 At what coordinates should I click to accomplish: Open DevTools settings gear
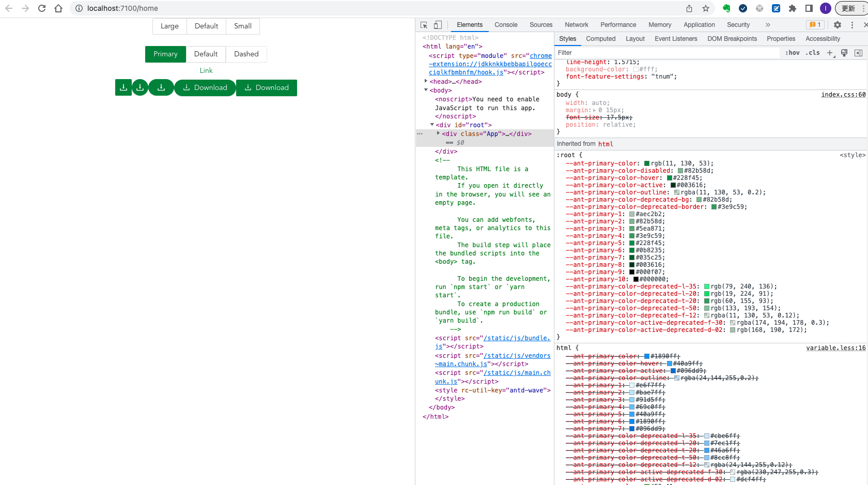(x=837, y=24)
